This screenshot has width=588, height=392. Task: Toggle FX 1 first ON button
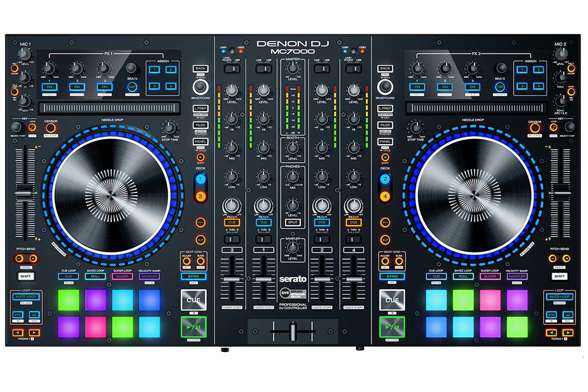[49, 87]
